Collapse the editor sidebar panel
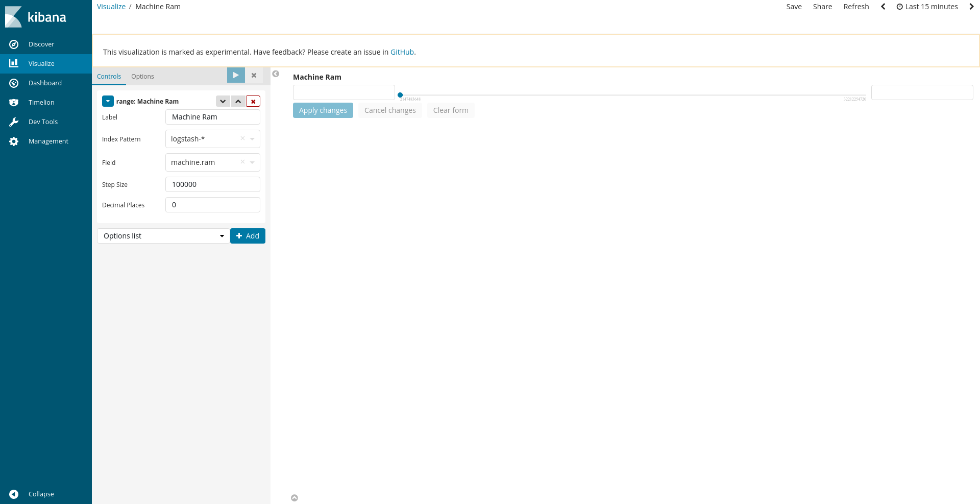Image resolution: width=980 pixels, height=504 pixels. pos(276,74)
